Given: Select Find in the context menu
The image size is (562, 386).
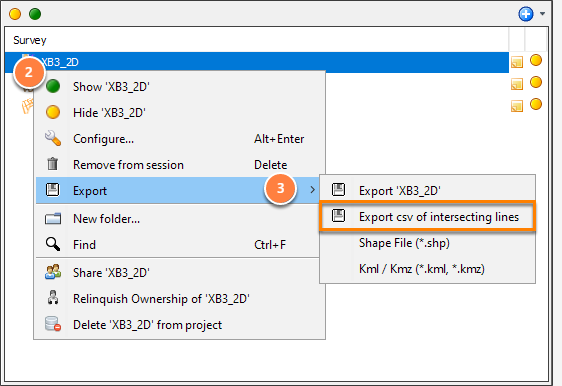Looking at the screenshot, I should click(178, 245).
